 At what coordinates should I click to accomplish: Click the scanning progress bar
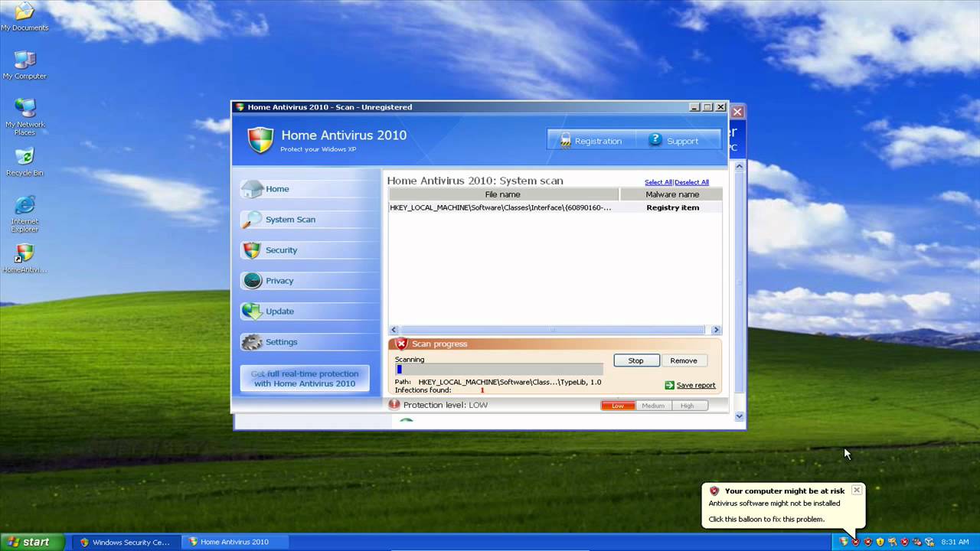499,370
